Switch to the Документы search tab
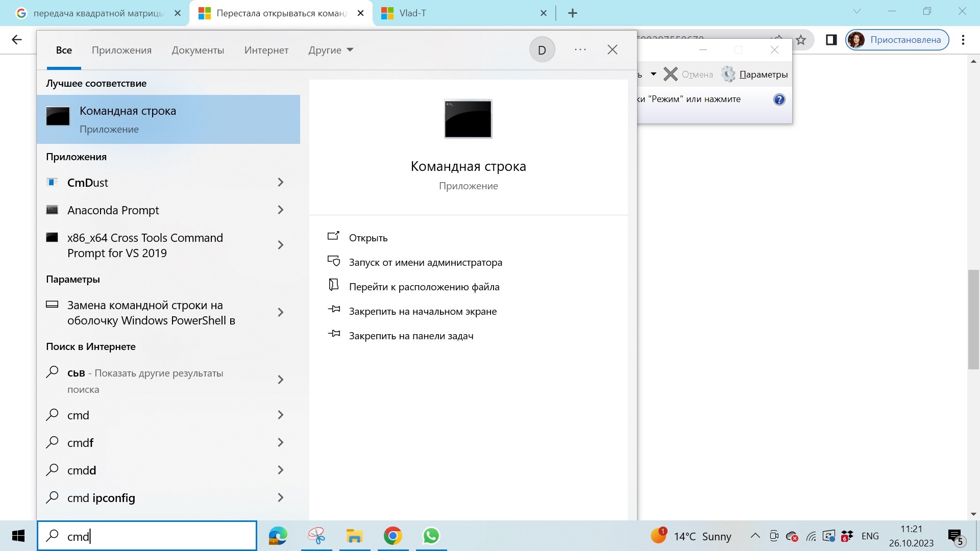Screen dimensions: 980x551 198,50
